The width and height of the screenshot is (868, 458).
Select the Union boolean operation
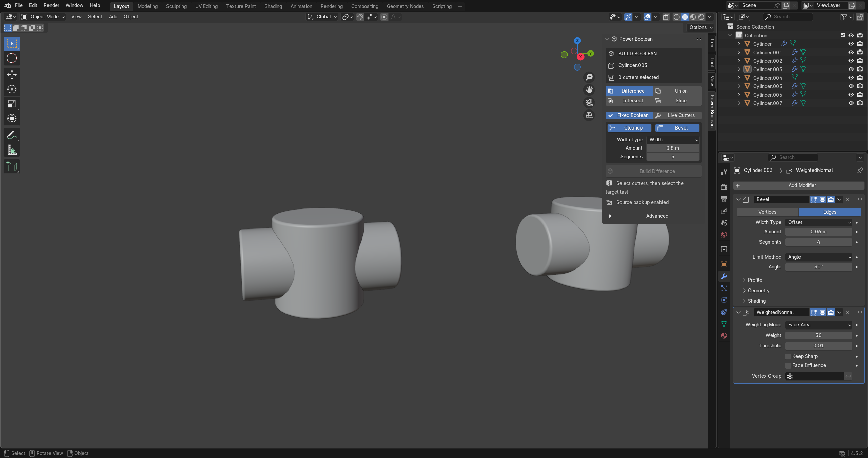coord(677,91)
